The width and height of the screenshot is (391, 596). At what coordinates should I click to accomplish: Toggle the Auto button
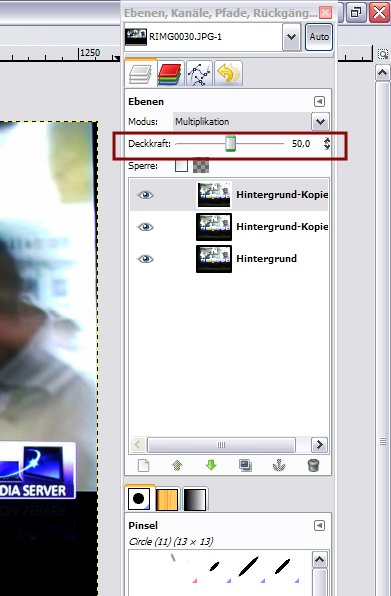click(319, 37)
